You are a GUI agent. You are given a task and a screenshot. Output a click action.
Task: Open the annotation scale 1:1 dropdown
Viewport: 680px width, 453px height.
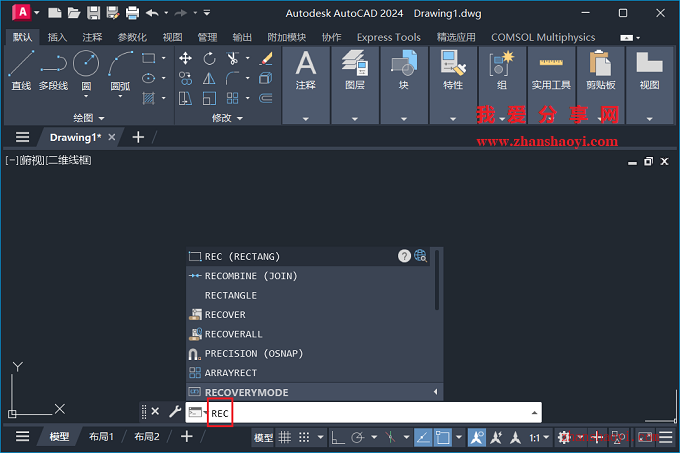pos(539,437)
